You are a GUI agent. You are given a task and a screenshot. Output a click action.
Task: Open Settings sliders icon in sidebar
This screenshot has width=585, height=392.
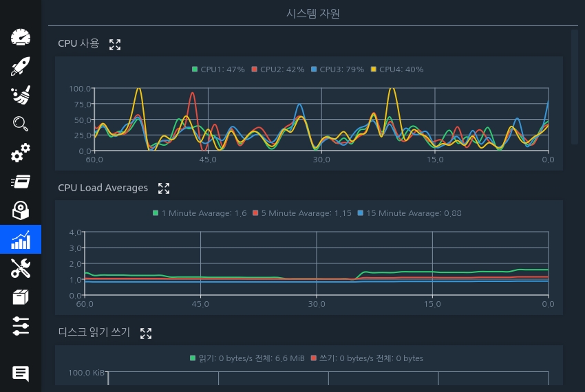21,326
